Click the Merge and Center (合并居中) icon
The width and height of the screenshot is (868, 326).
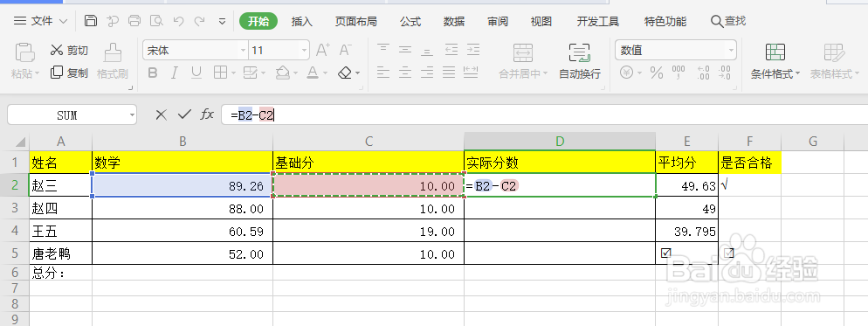pyautogui.click(x=523, y=52)
